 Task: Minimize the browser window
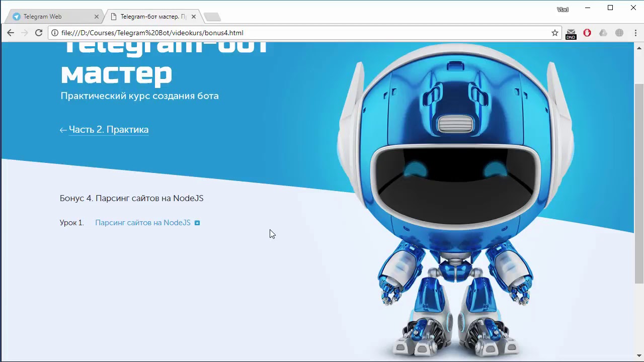(588, 8)
